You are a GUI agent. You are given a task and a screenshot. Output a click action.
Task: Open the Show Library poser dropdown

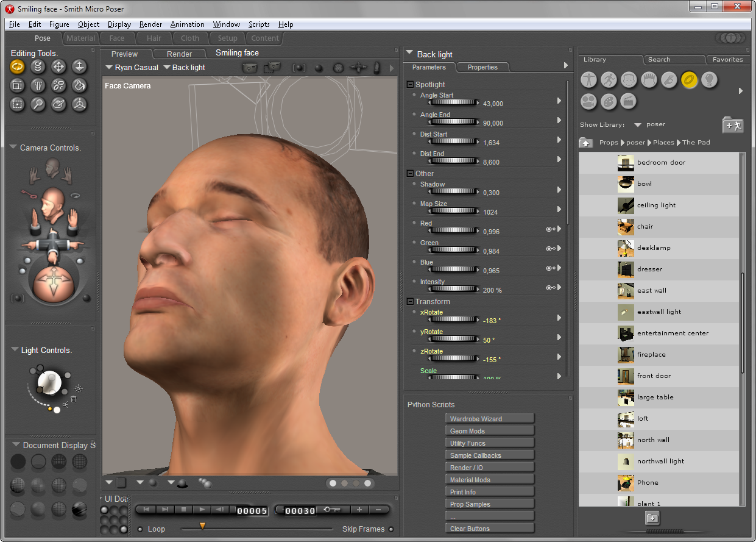coord(638,124)
